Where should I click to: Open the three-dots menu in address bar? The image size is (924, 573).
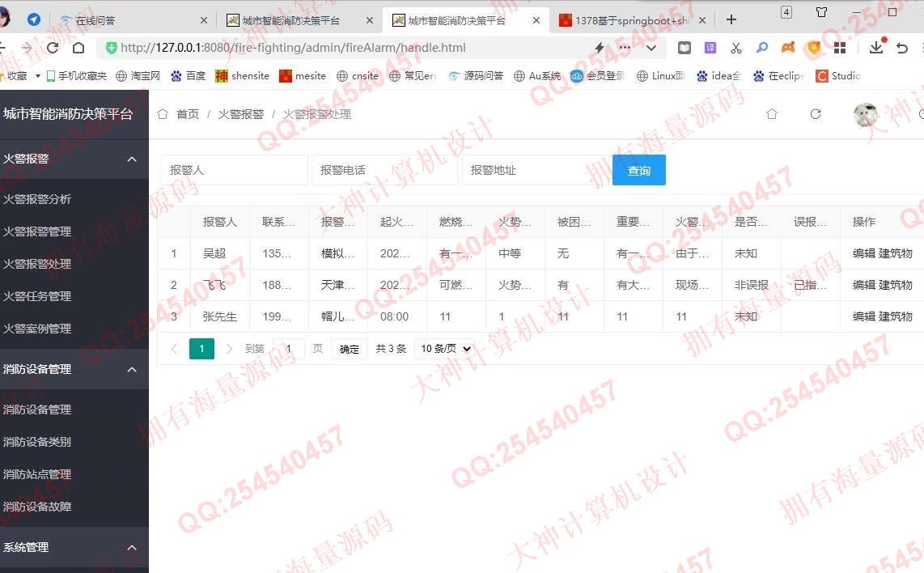pos(625,48)
